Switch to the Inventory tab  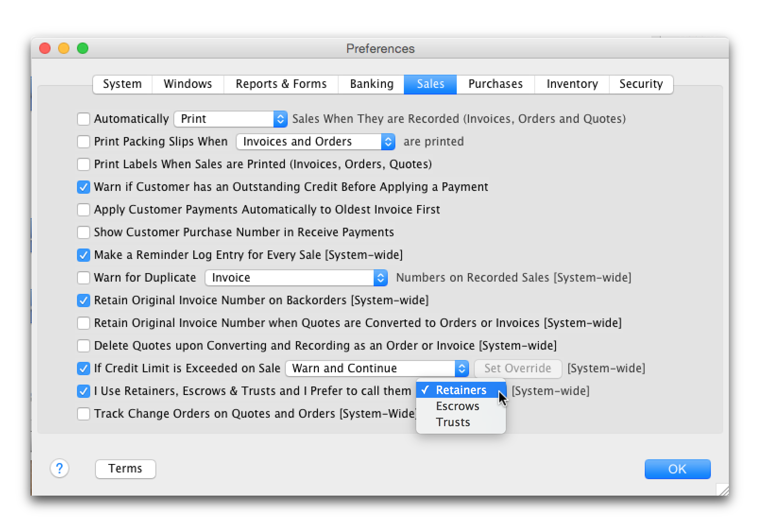point(572,84)
